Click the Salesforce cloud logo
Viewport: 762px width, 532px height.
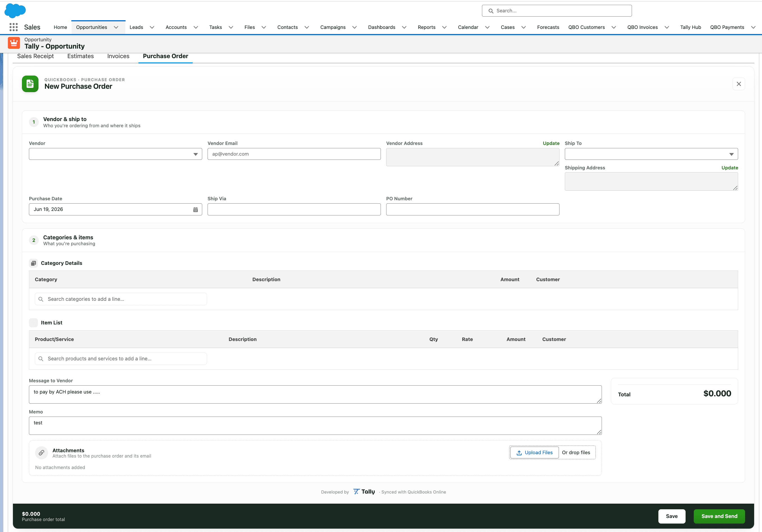(x=15, y=10)
